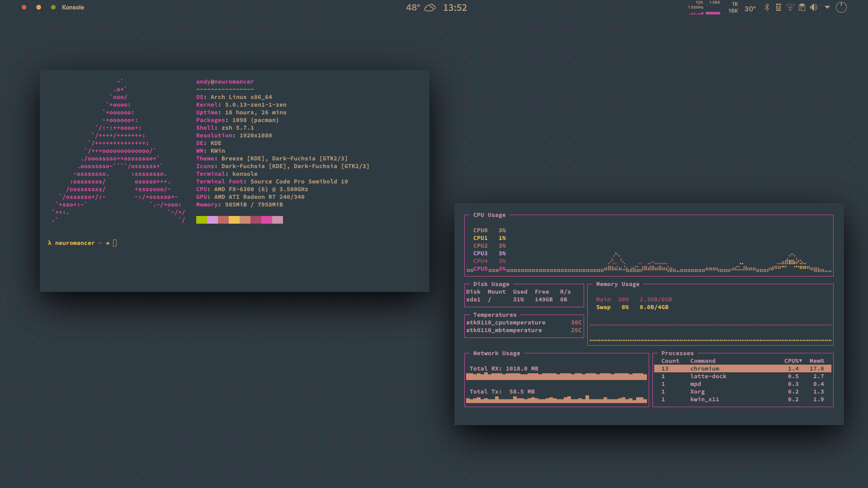The height and width of the screenshot is (488, 868).
Task: Maximize window using the green button
Action: tap(53, 7)
